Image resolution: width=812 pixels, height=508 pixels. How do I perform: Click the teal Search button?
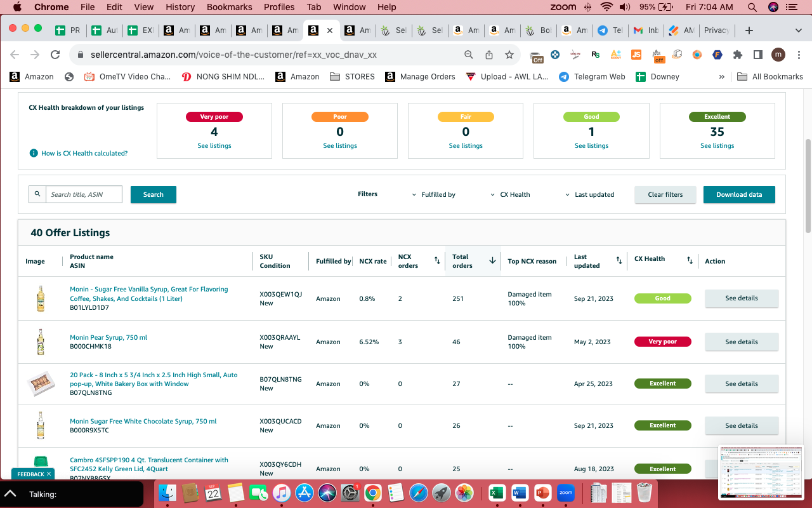point(154,194)
